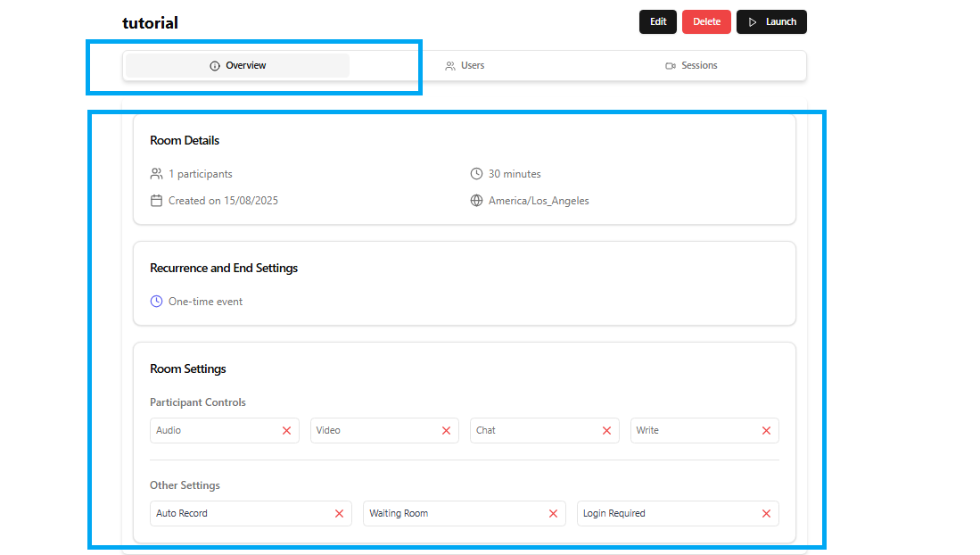Click the One-time event clock icon
Screen dimensions: 980x555
point(157,302)
